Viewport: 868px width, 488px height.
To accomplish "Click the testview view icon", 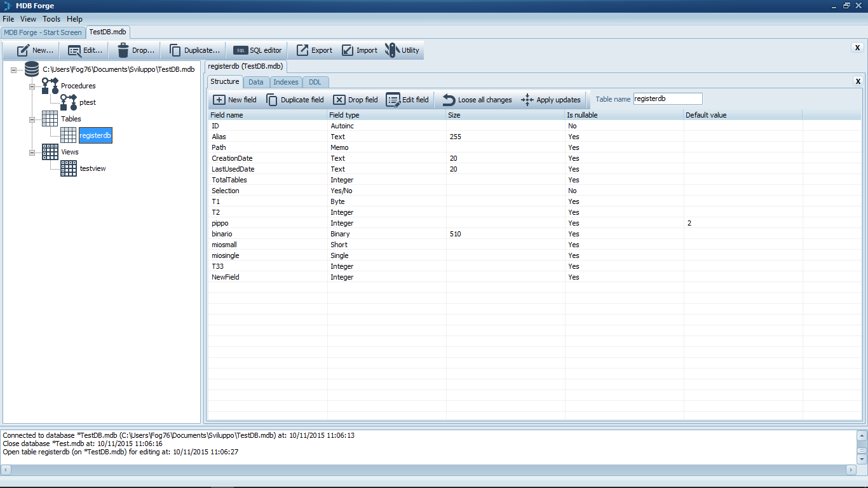I will tap(69, 168).
